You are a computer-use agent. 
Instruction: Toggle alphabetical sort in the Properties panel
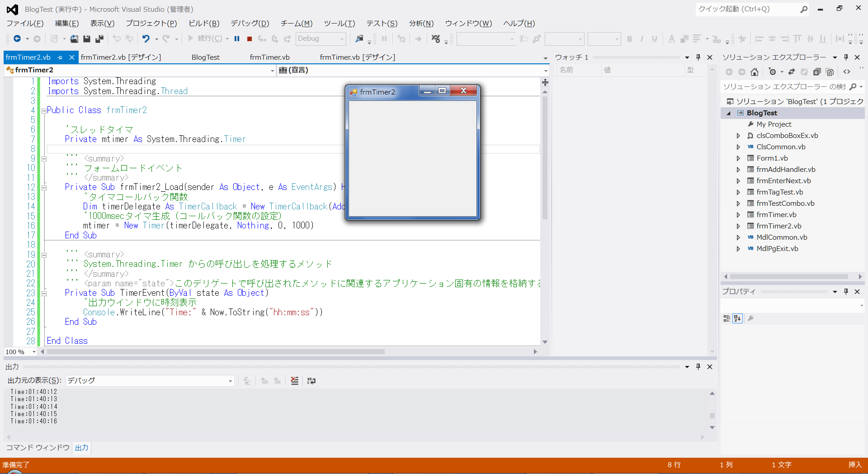pos(737,318)
